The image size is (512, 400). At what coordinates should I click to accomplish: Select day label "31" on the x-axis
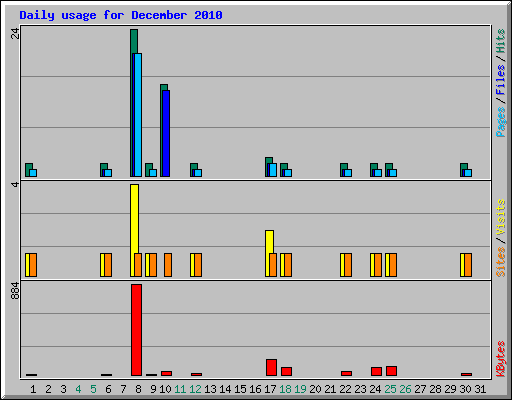click(x=480, y=389)
